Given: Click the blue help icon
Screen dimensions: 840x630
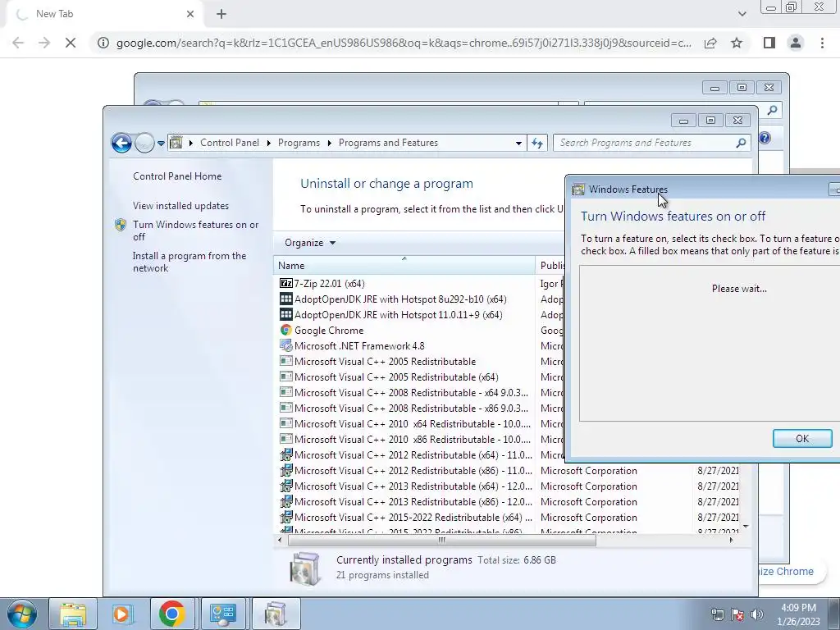Looking at the screenshot, I should 765,138.
